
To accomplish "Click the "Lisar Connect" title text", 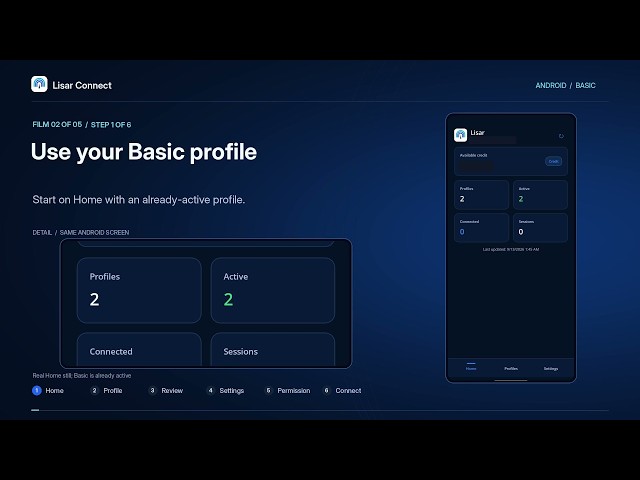I will [82, 85].
